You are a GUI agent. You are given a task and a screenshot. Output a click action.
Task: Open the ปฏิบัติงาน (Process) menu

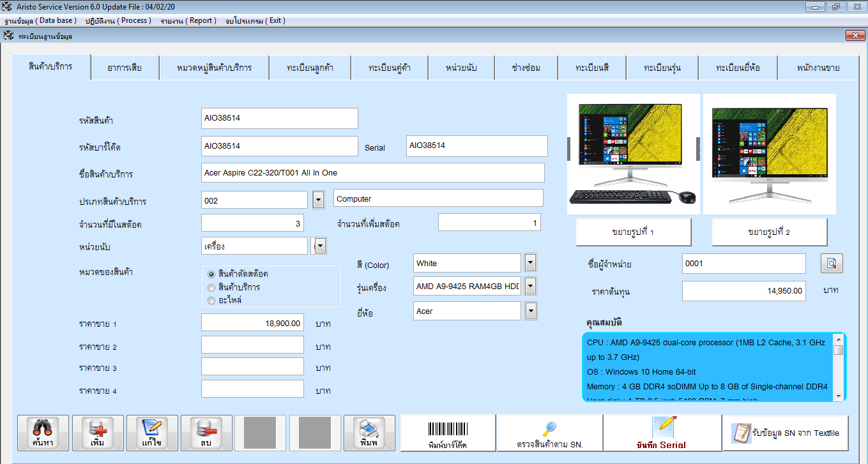tap(118, 20)
